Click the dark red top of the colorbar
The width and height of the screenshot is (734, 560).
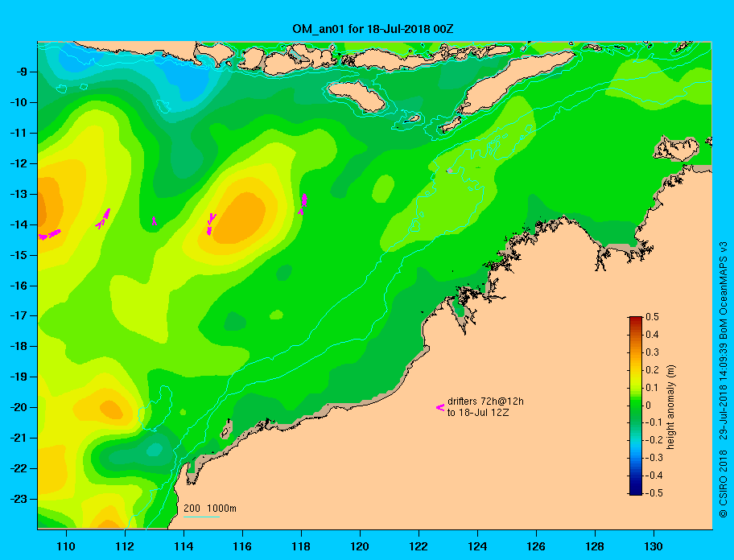(x=636, y=319)
